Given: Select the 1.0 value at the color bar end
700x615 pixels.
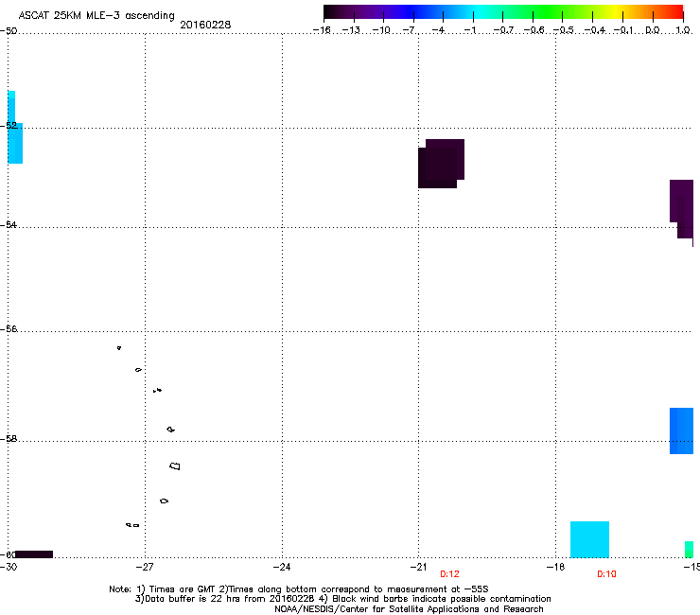Looking at the screenshot, I should [x=683, y=30].
